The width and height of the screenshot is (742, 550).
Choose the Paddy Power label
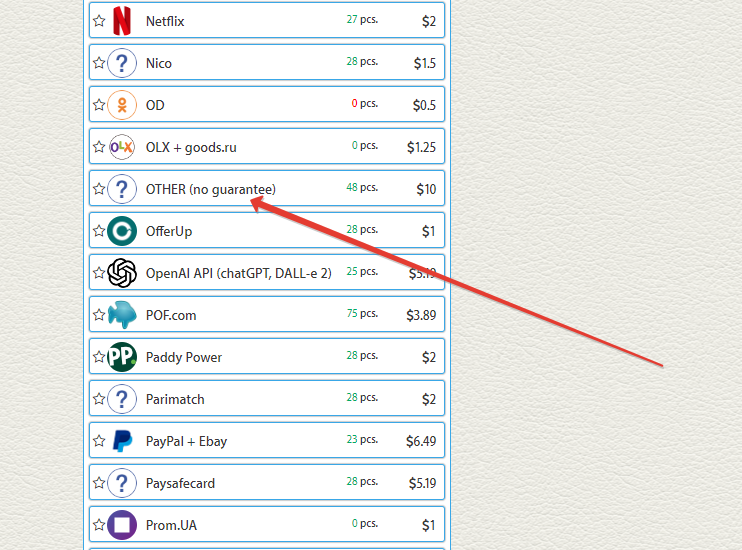coord(184,357)
